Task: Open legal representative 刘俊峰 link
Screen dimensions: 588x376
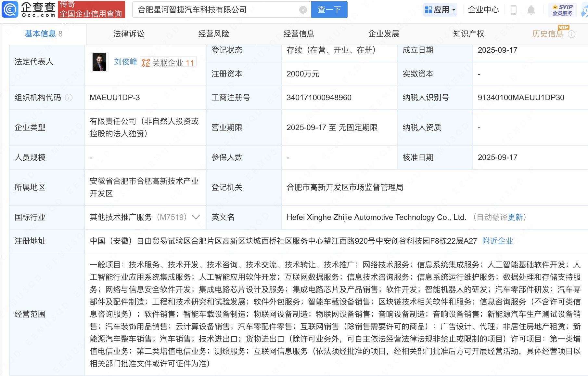Action: 125,62
